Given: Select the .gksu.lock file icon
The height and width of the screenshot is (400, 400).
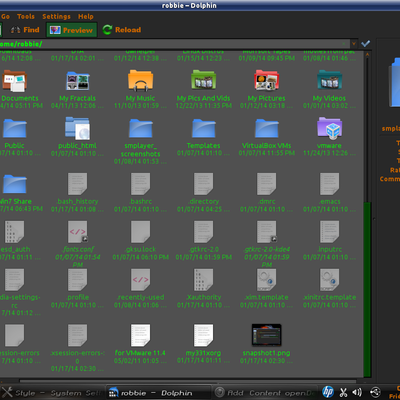Looking at the screenshot, I should click(x=140, y=232).
